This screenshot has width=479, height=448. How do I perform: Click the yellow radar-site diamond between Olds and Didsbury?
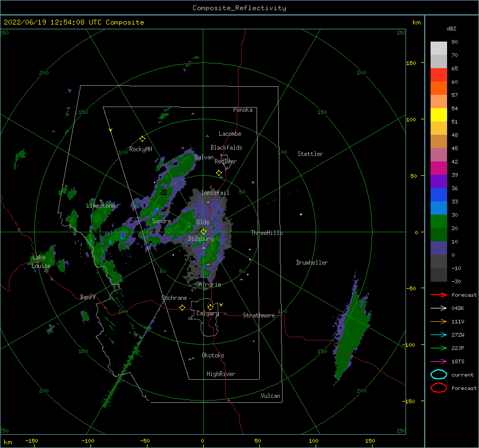[203, 232]
